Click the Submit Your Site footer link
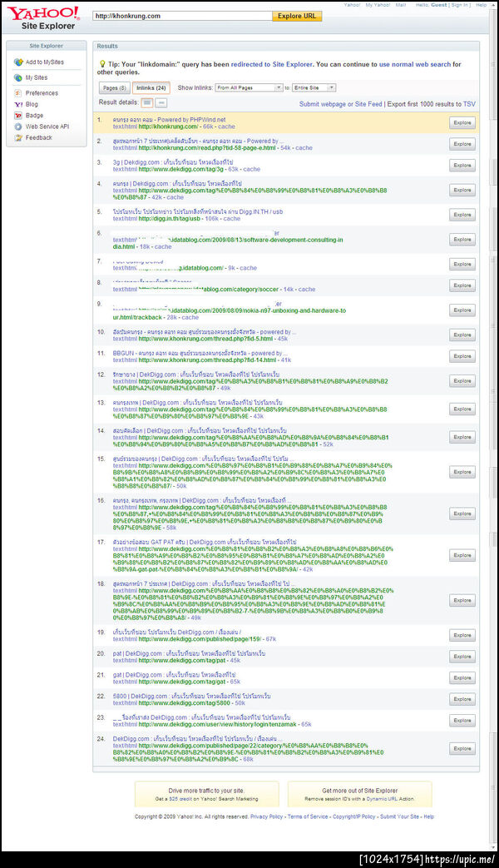The height and width of the screenshot is (868, 499). pyautogui.click(x=399, y=816)
